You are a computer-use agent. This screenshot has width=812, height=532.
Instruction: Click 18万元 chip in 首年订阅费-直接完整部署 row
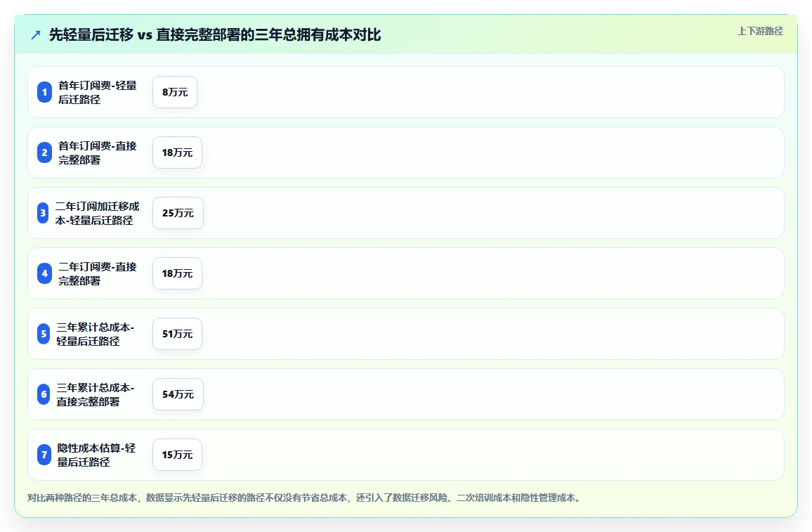pyautogui.click(x=177, y=153)
